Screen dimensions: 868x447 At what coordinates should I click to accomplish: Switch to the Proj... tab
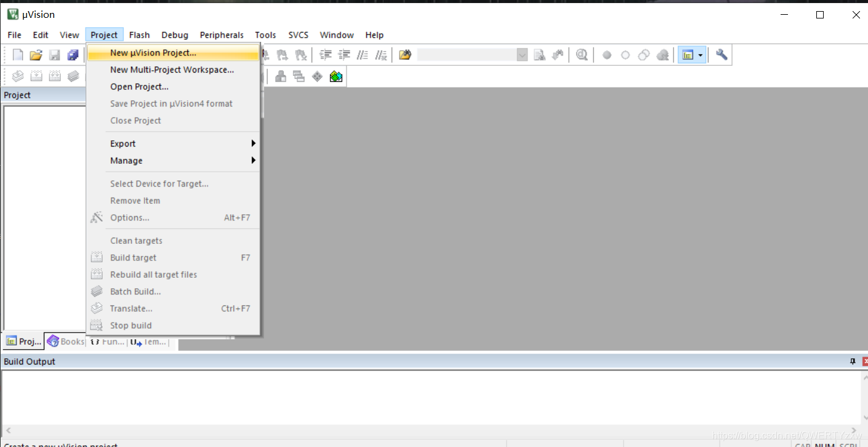point(23,341)
